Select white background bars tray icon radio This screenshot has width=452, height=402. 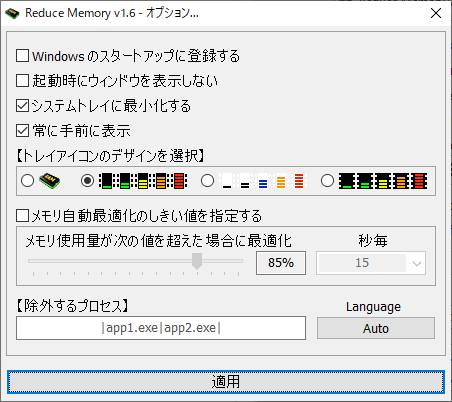click(207, 181)
